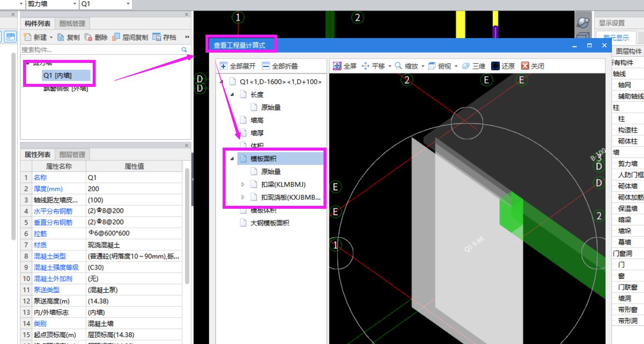Viewport: 644px width, 344px height.
Task: Click the 全部展开 plus icon
Action: (223, 66)
